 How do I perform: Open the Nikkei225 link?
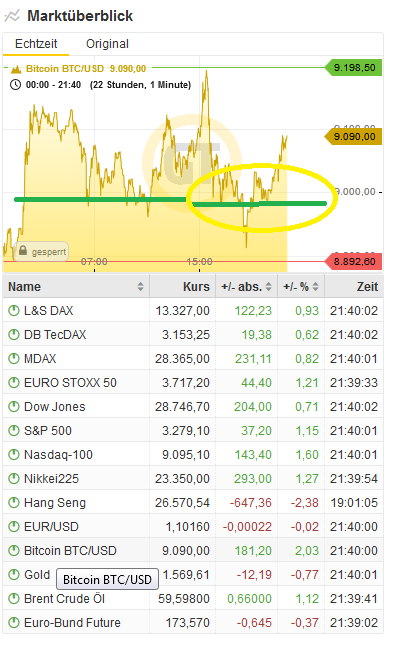tap(51, 479)
